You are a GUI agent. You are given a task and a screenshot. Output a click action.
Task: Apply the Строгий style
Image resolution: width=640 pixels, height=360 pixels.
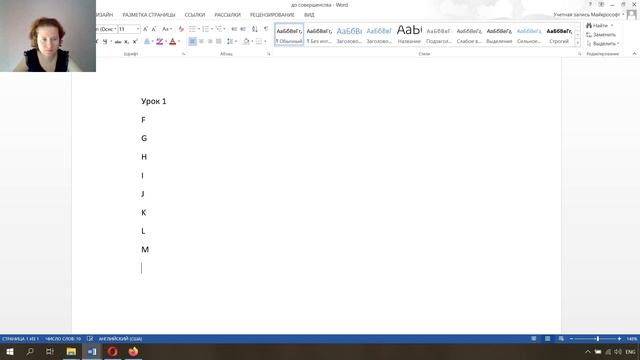pos(559,35)
